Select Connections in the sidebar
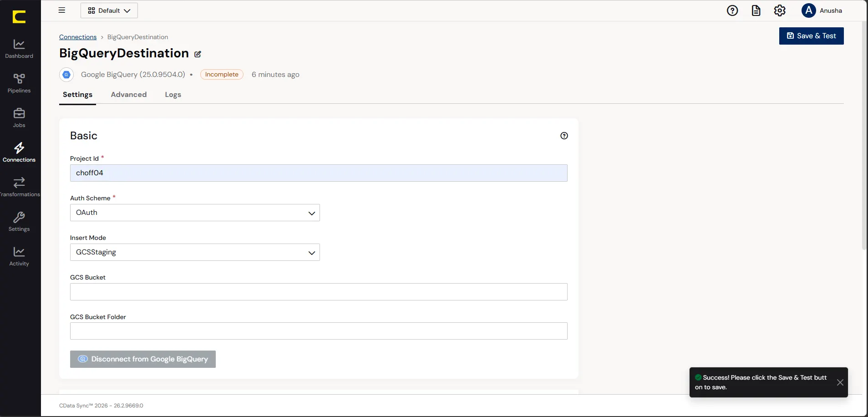 click(x=19, y=153)
